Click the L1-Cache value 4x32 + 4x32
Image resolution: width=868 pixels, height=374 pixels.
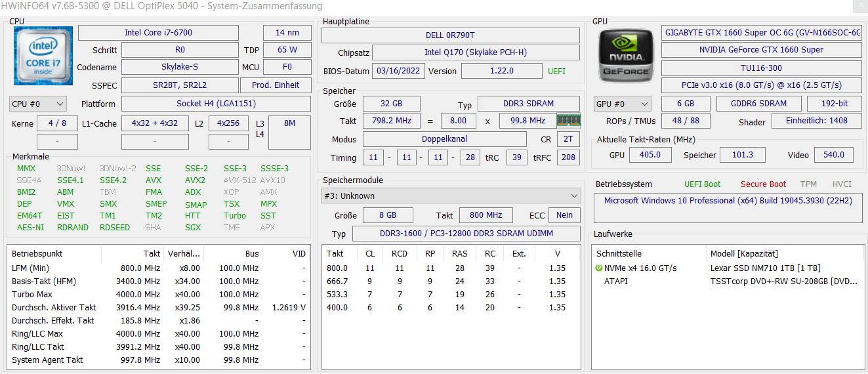154,123
